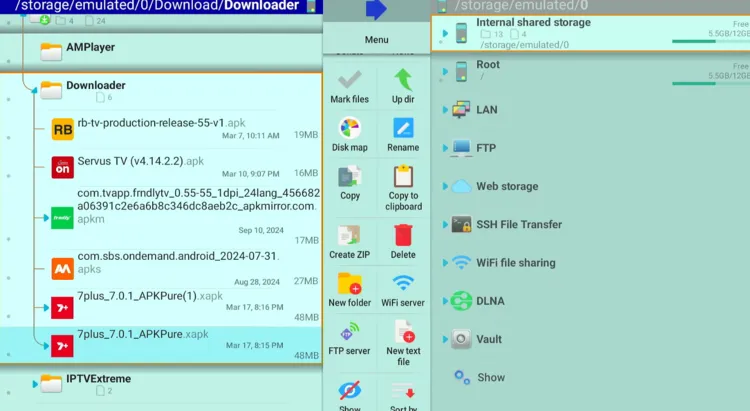Click the red Delete trash icon
750x411 pixels.
point(403,235)
